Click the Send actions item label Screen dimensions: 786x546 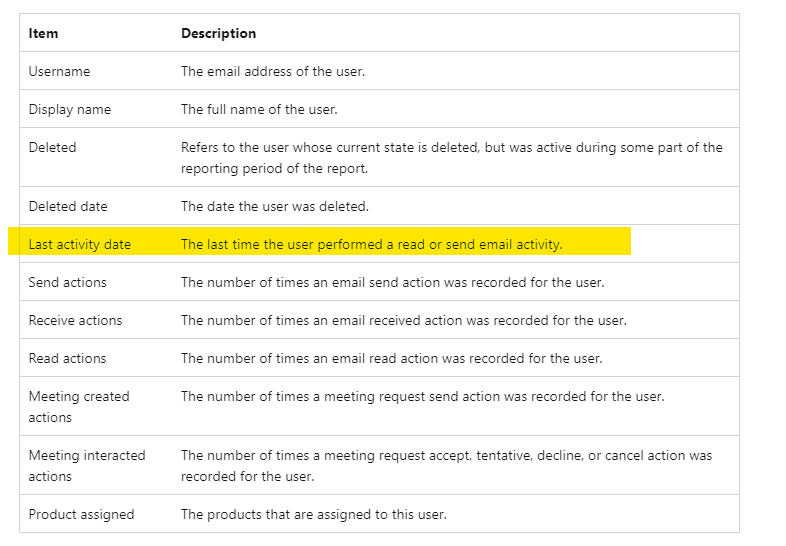[67, 282]
